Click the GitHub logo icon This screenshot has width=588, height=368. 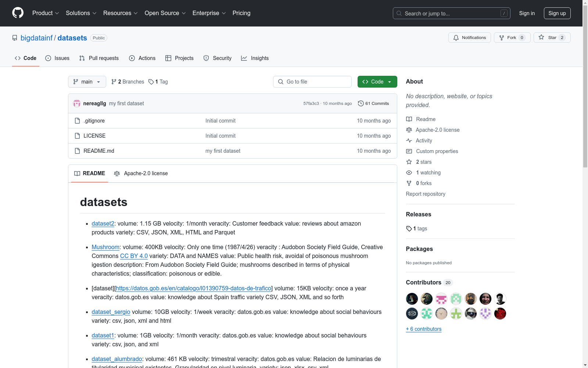(18, 13)
